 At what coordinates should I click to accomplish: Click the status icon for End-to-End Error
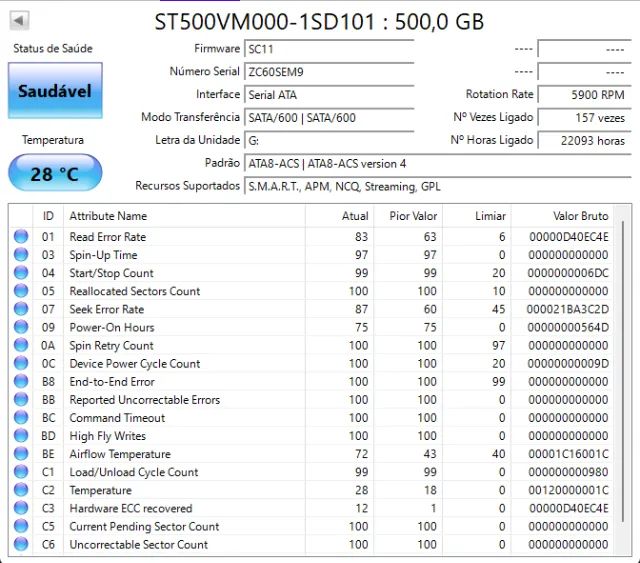[x=21, y=381]
